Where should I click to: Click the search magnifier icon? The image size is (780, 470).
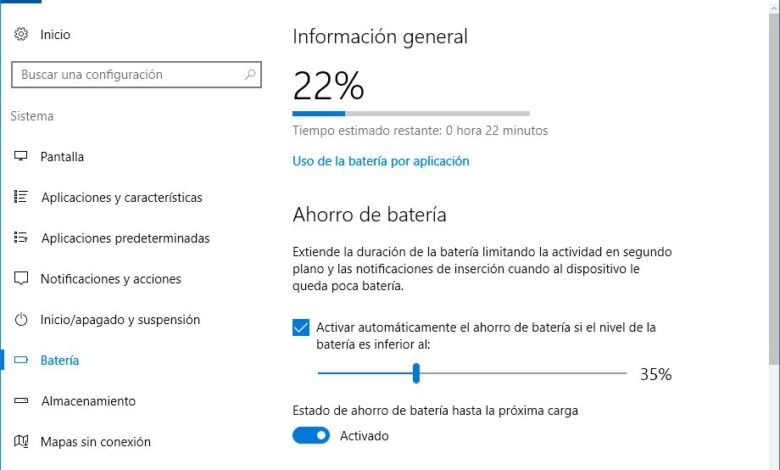point(250,75)
